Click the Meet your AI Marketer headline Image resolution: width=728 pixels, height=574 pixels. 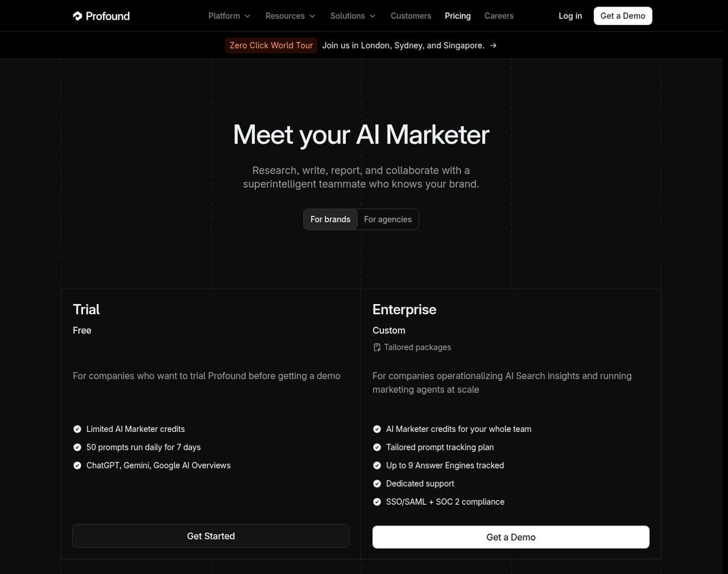coord(361,135)
